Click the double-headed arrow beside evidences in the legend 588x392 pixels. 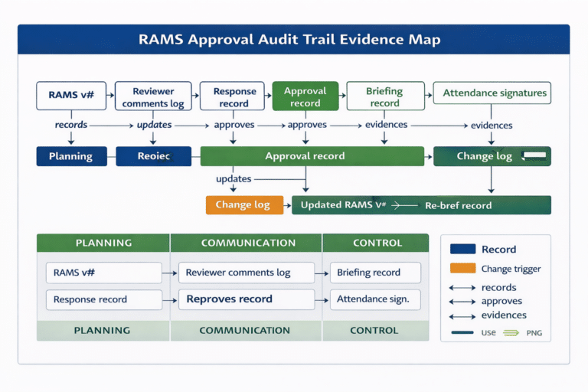click(462, 317)
